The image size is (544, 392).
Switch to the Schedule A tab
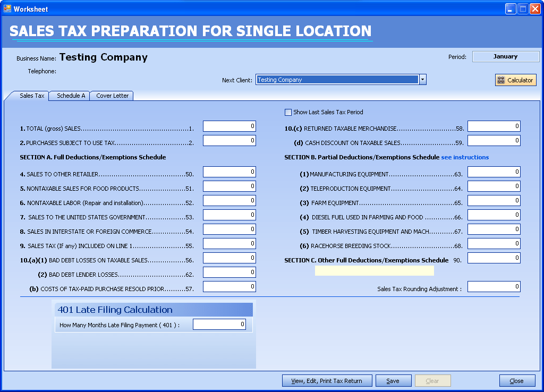[71, 96]
